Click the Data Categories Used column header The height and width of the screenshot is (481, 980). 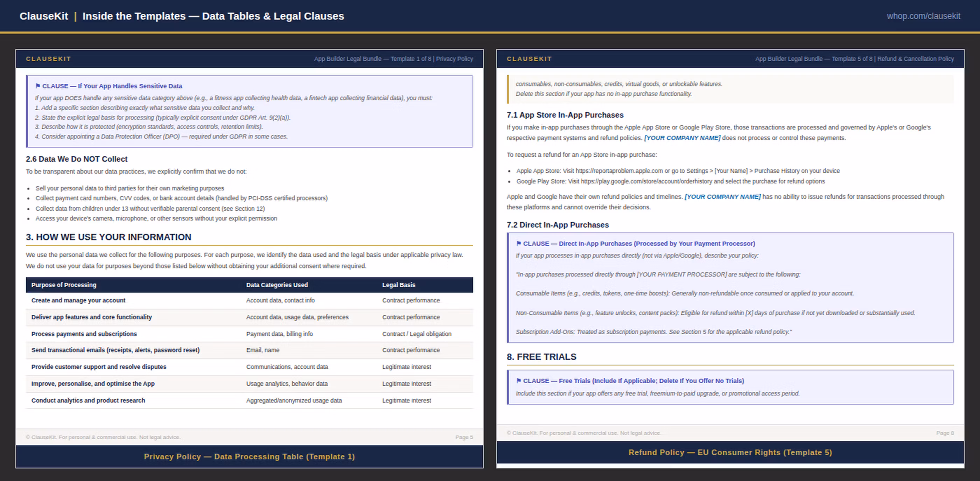277,285
